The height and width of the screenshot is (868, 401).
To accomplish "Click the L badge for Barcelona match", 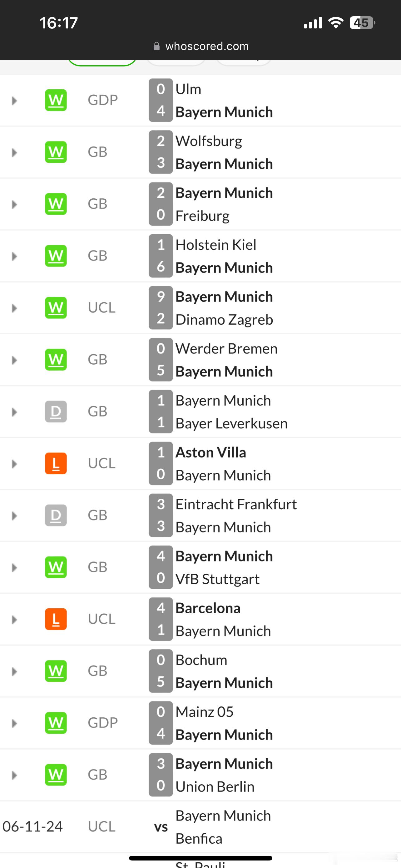I will (x=56, y=619).
